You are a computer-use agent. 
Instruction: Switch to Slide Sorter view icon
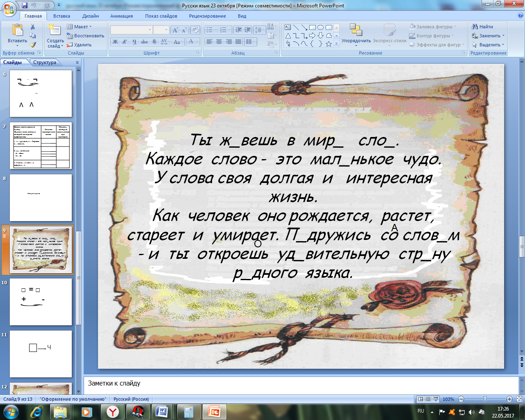[x=428, y=399]
